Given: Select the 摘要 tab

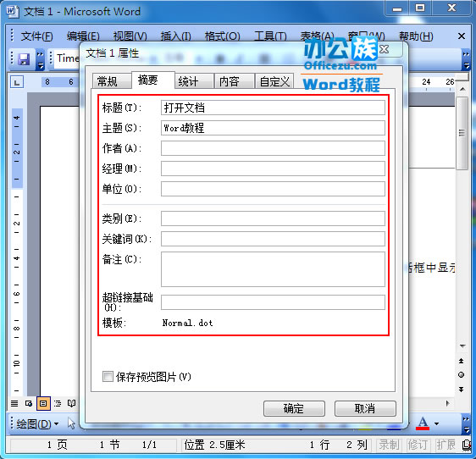Looking at the screenshot, I should [x=153, y=80].
